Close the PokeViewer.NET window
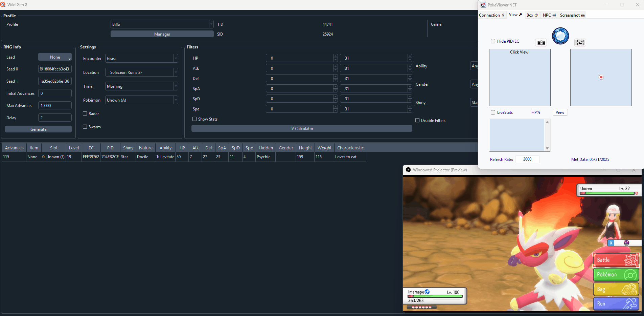Viewport: 644px width, 316px height. pyautogui.click(x=637, y=5)
